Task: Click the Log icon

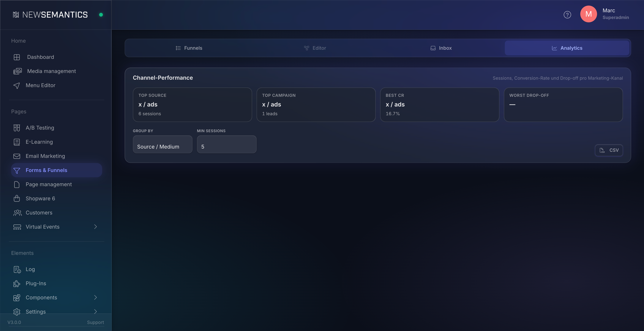Action: pos(17,270)
